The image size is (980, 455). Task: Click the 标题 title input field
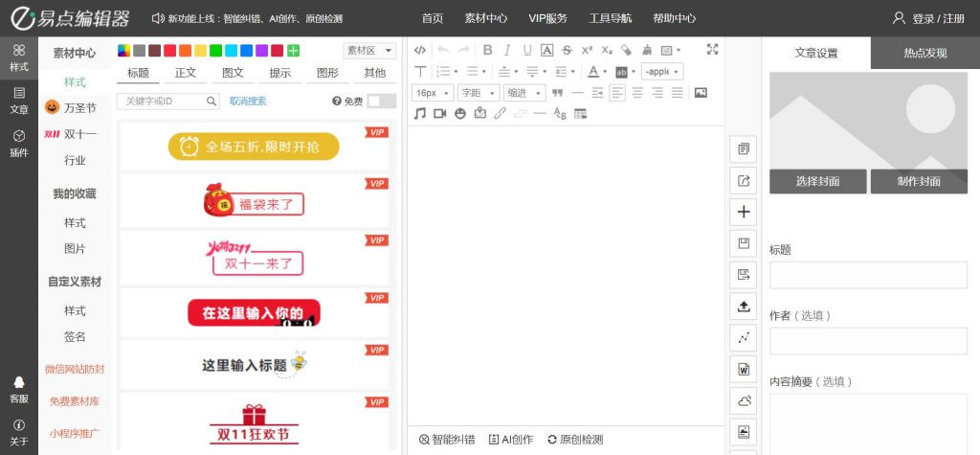point(868,275)
